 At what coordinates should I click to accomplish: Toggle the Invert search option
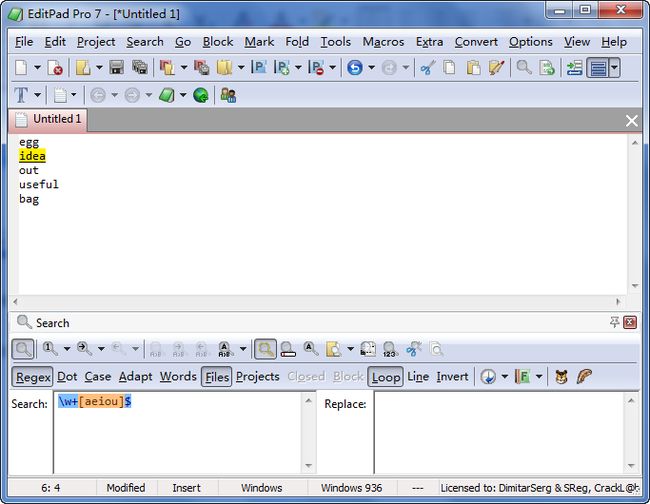452,376
